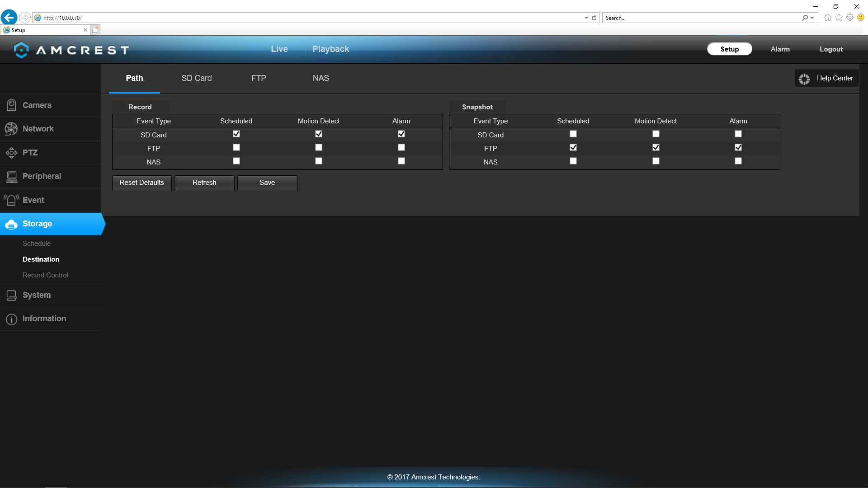Open browser favorites star icon
Viewport: 868px width, 488px height.
(839, 18)
